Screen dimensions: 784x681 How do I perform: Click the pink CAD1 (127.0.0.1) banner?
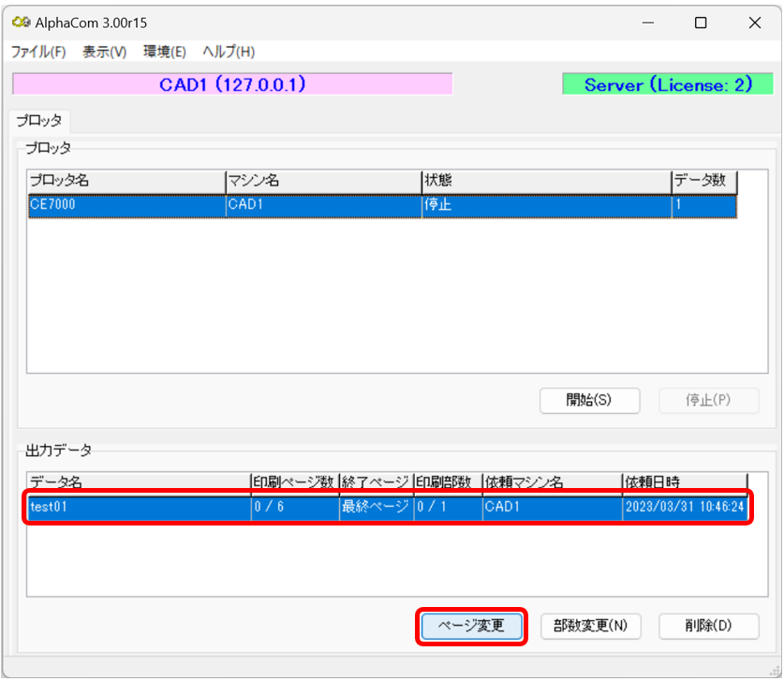click(x=232, y=84)
